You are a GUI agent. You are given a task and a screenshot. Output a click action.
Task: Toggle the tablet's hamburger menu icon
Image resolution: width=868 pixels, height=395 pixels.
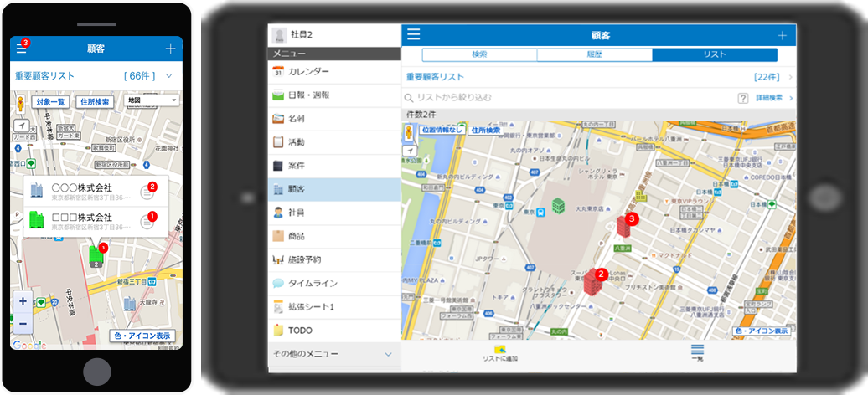(x=414, y=35)
